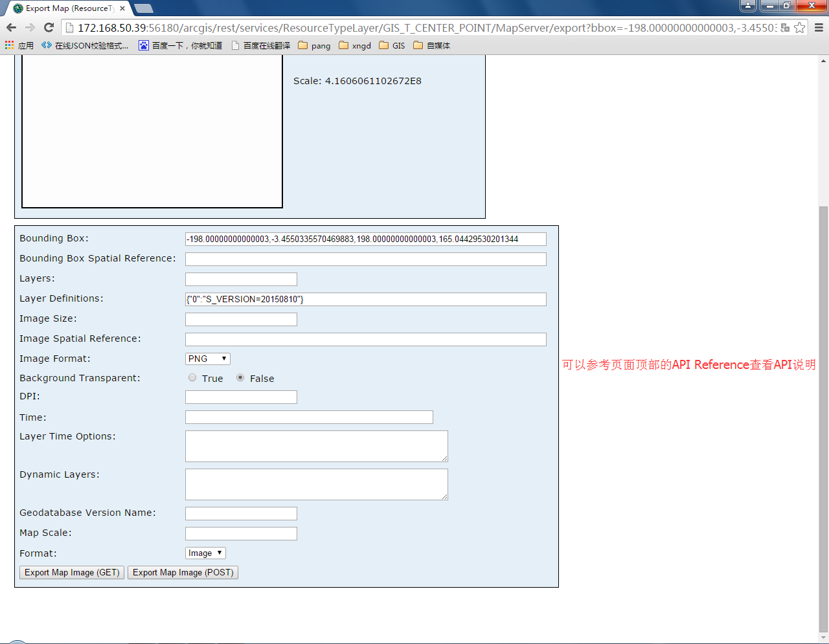Click the Image Size input field
829x644 pixels.
tap(241, 319)
